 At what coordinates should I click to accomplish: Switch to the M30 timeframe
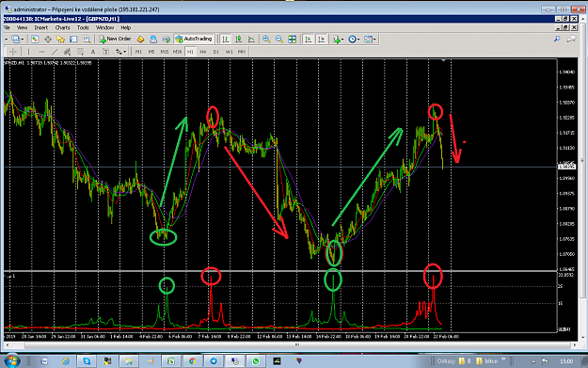[178, 52]
